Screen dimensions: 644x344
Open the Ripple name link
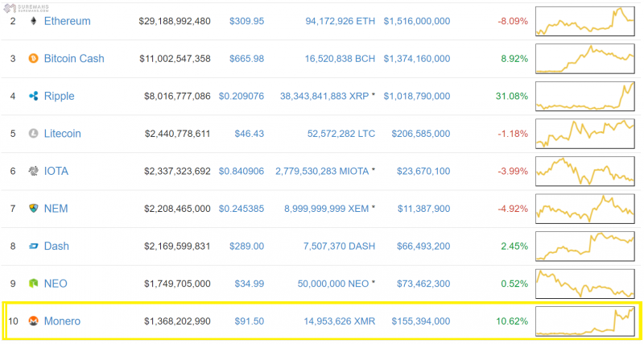pyautogui.click(x=59, y=96)
